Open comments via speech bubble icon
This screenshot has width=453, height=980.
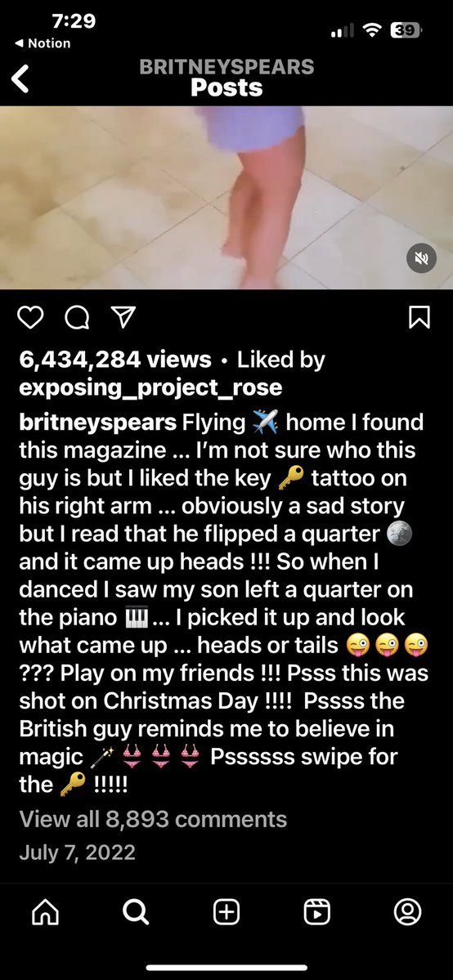78,317
